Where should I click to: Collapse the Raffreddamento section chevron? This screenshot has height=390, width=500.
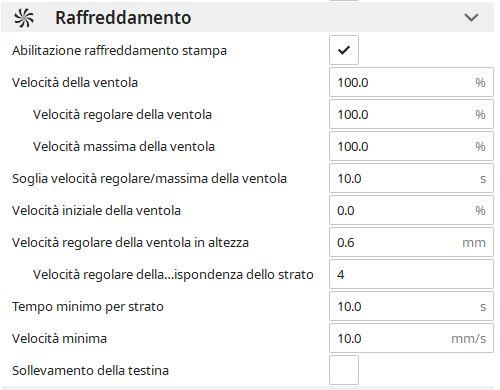click(x=471, y=17)
